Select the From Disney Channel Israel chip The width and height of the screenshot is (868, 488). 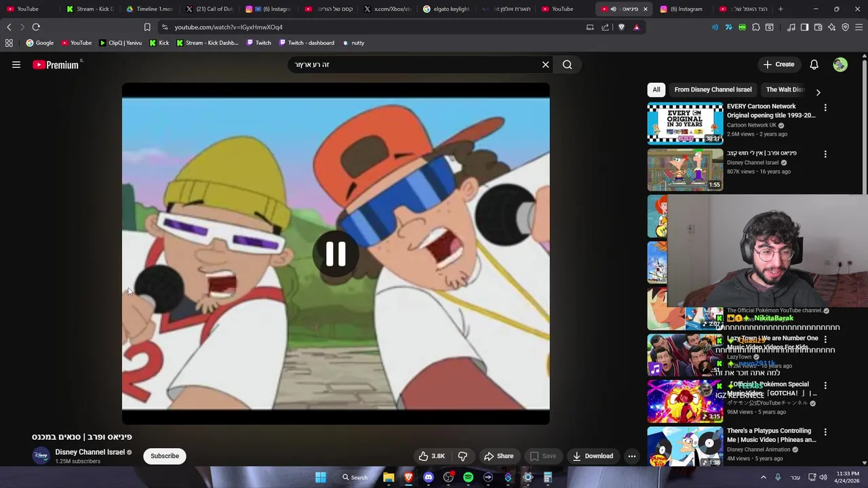pos(713,89)
